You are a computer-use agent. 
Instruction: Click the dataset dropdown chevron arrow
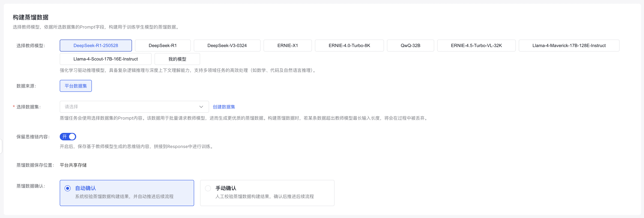coord(201,107)
